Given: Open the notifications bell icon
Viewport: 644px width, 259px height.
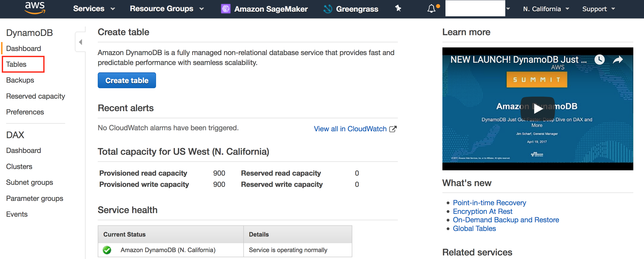Looking at the screenshot, I should 431,9.
